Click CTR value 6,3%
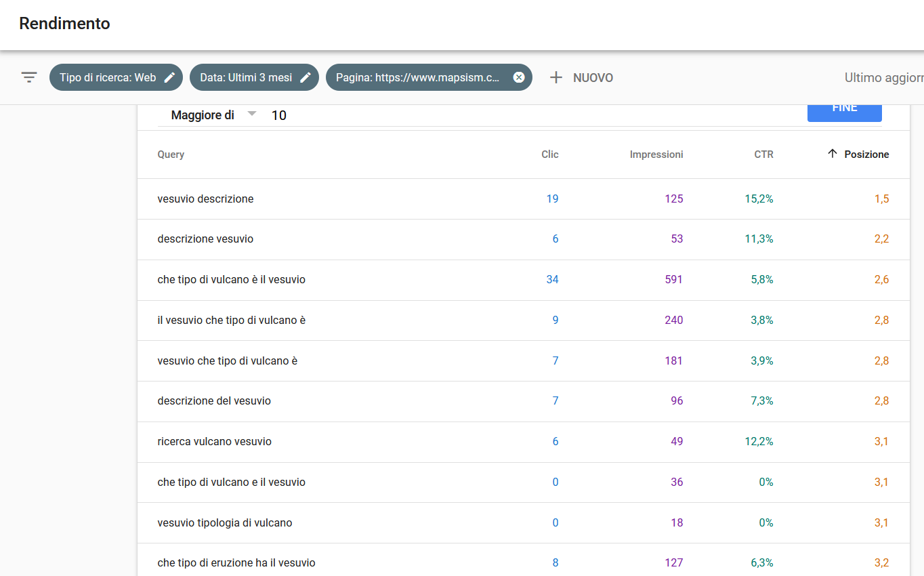 [x=762, y=562]
